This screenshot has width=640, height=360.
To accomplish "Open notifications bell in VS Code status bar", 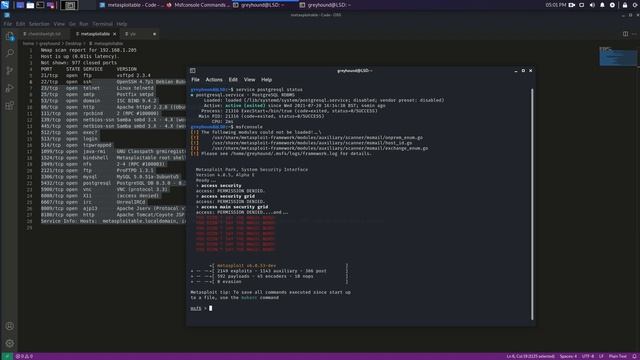I will click(634, 356).
